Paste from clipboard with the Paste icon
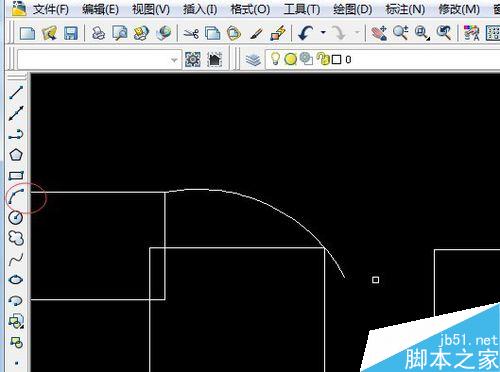The height and width of the screenshot is (372, 500). 234,33
